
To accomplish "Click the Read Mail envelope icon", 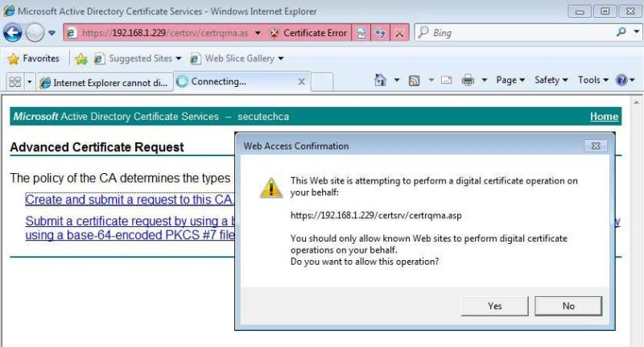I will (447, 80).
